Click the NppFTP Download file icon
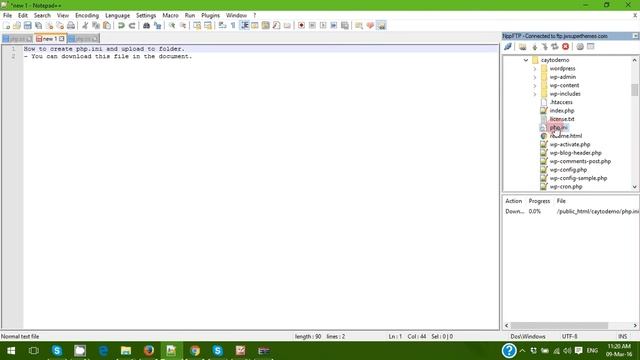Screen dimensions: 640x360 [x=534, y=47]
